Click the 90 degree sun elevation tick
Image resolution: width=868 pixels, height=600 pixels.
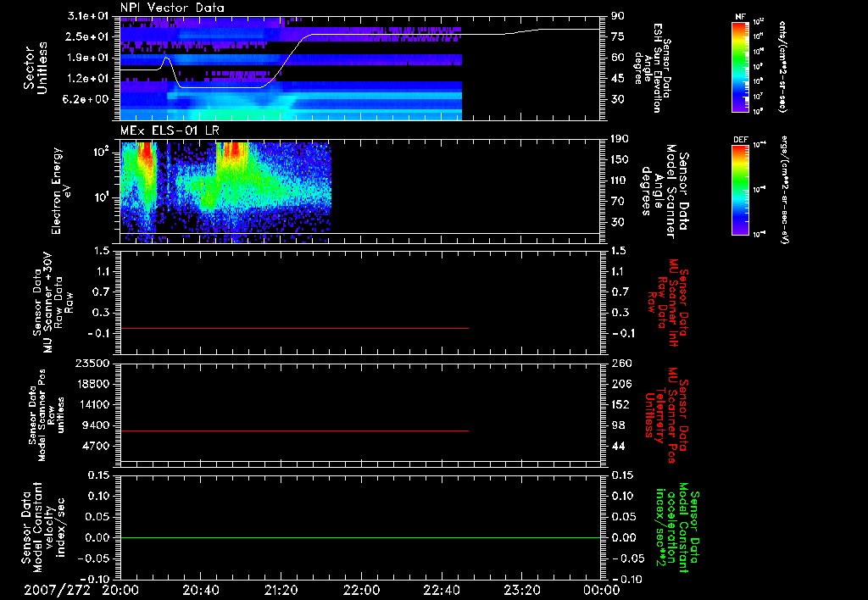click(617, 15)
